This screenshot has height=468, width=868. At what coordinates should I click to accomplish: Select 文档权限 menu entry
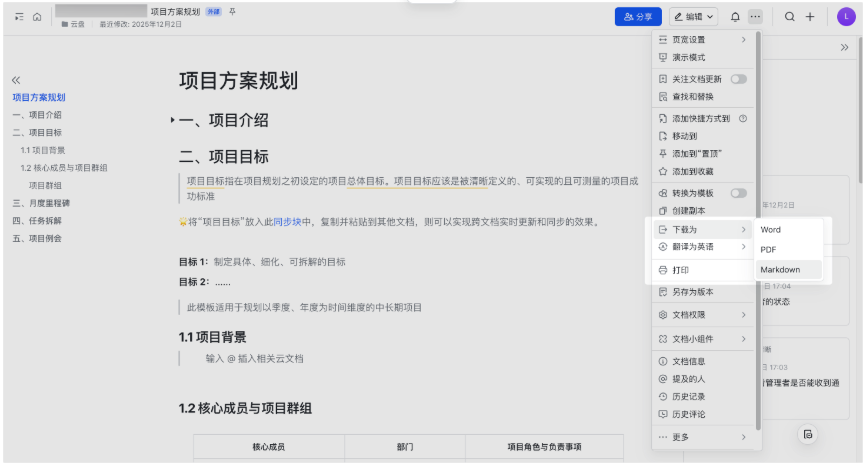tap(703, 315)
